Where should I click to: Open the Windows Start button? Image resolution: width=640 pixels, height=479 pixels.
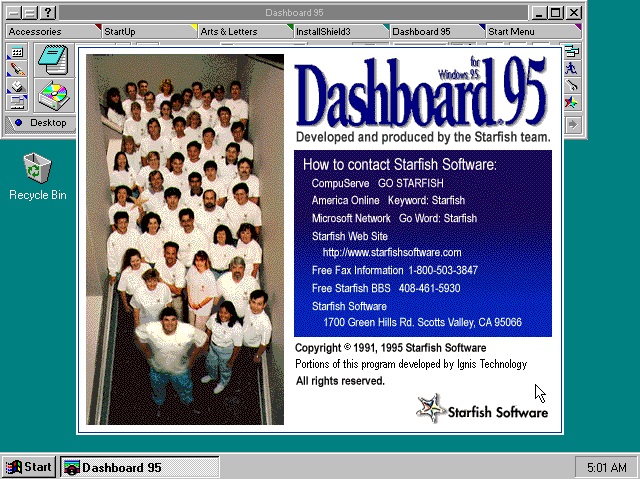(29, 467)
